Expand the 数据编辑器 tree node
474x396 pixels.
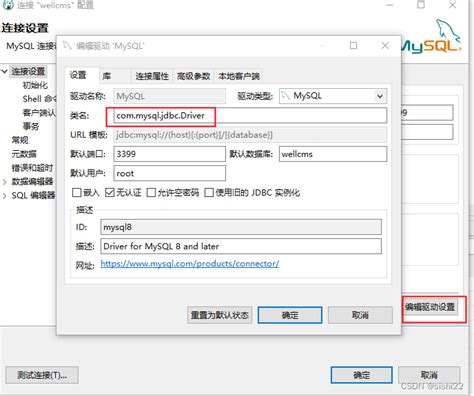pos(5,182)
